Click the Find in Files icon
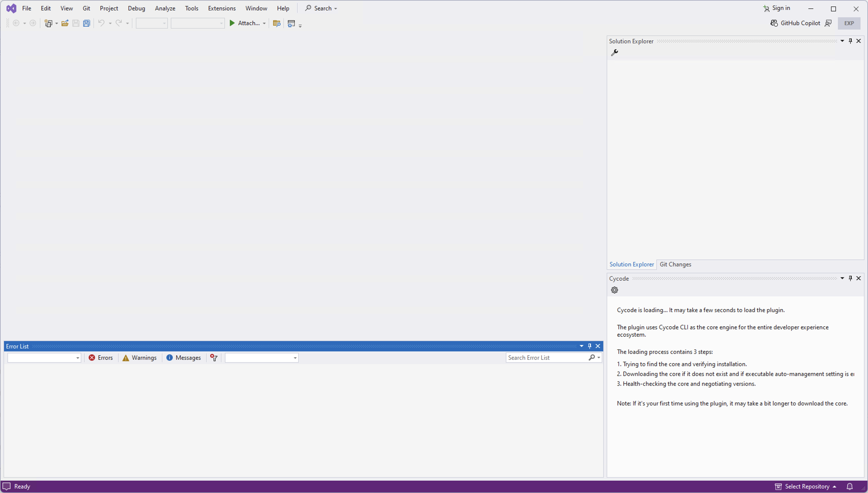This screenshot has height=493, width=868. (x=277, y=23)
